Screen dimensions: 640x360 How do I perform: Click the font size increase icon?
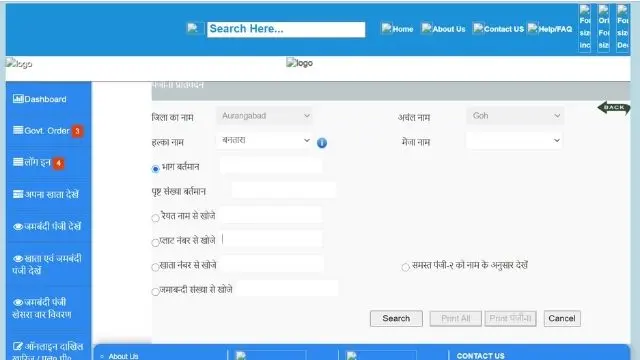pyautogui.click(x=584, y=28)
